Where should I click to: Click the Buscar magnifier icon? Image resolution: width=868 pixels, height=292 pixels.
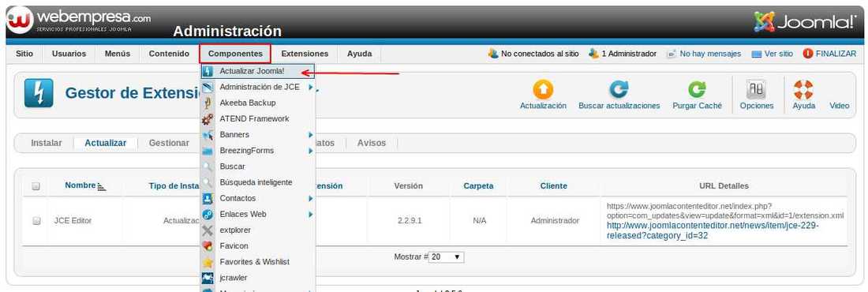pos(208,167)
